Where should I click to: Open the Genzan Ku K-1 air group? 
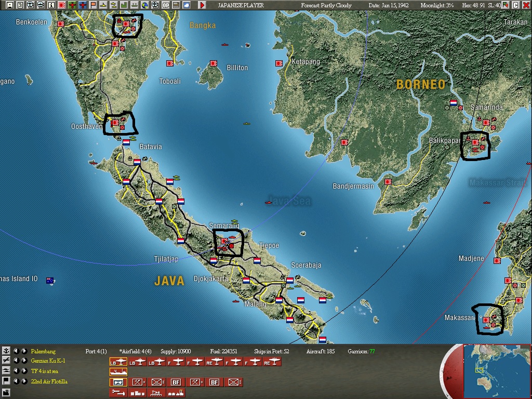[48, 361]
